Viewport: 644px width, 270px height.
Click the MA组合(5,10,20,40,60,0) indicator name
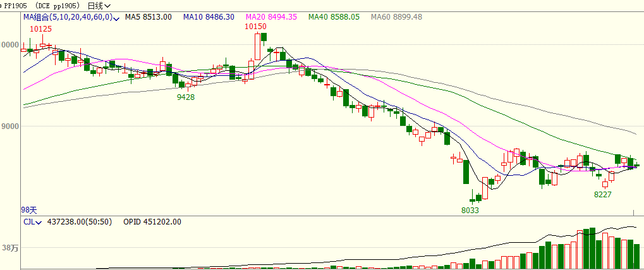(68, 17)
